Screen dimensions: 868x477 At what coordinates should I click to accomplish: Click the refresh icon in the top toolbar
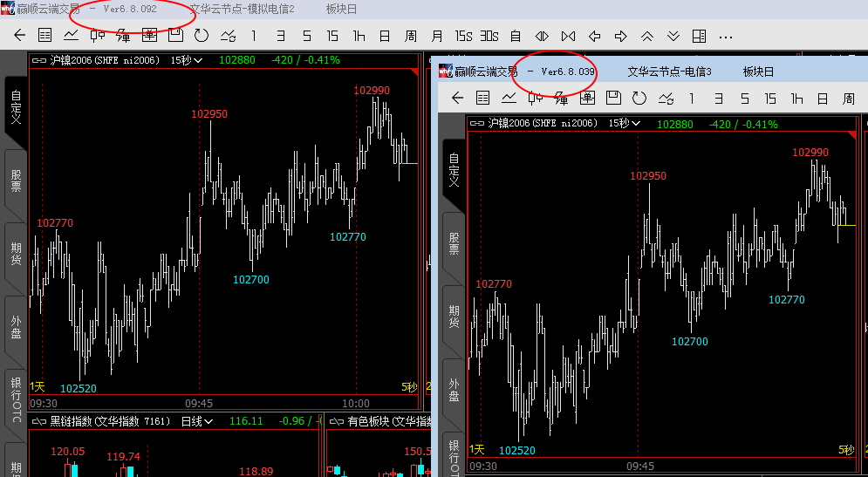[202, 36]
